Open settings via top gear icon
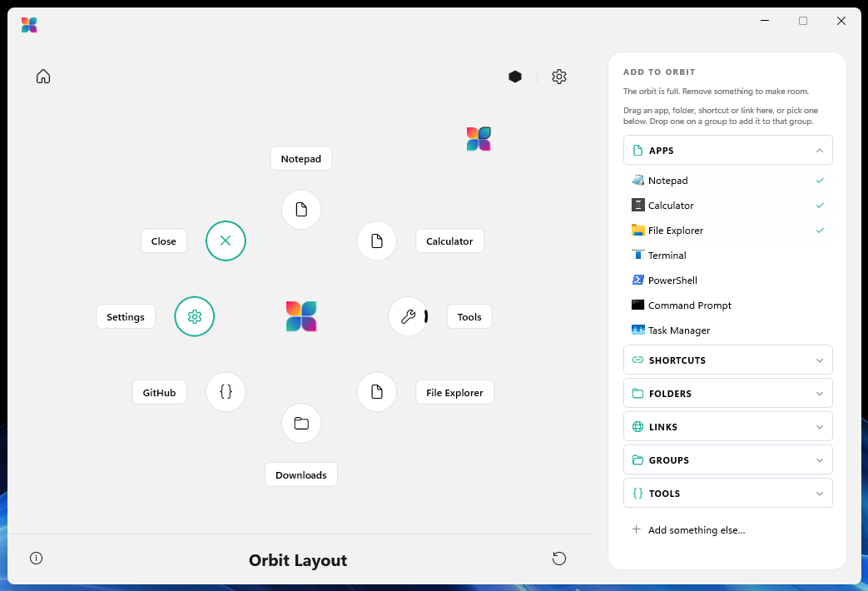Screen dimensions: 868x591 point(559,77)
